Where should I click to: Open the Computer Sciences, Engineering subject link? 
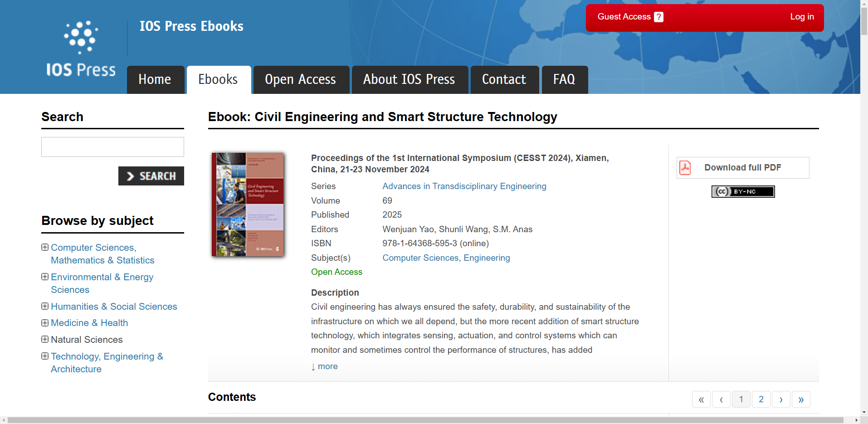tap(446, 258)
